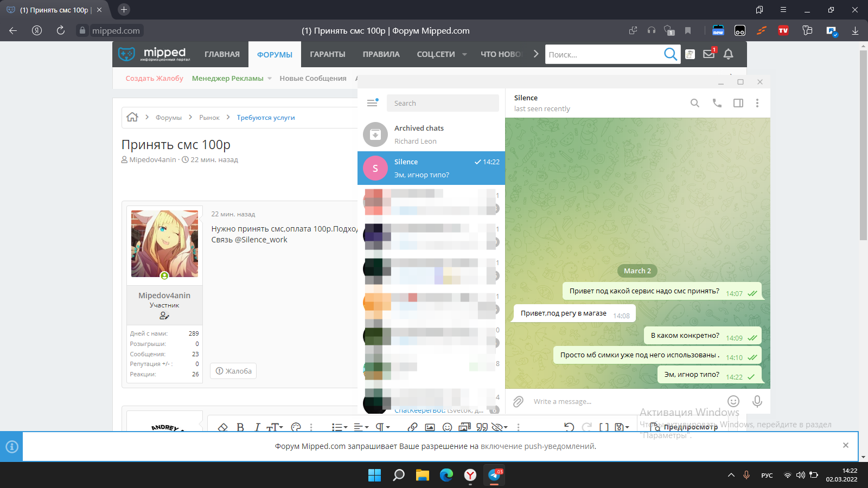Open forum inbox messages envelope
Image resolution: width=868 pixels, height=488 pixels.
point(709,54)
